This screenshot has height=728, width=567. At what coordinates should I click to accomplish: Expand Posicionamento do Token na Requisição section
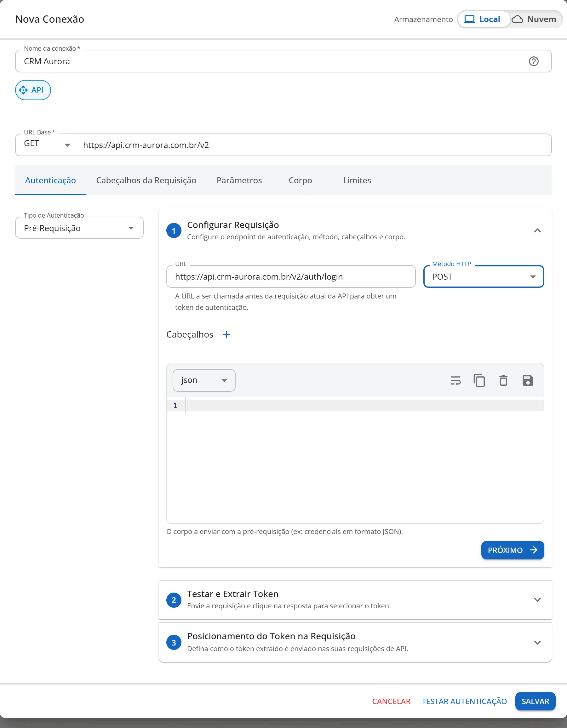(x=537, y=643)
